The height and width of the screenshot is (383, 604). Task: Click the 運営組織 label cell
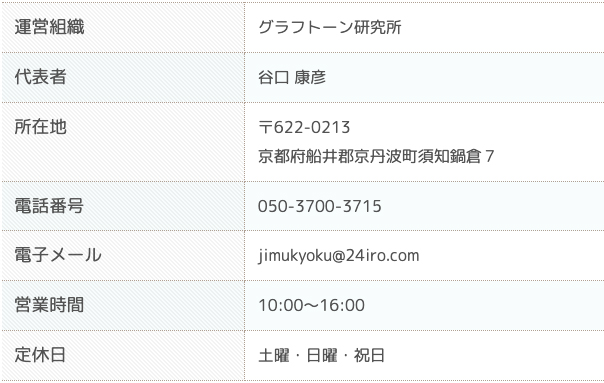(x=123, y=27)
